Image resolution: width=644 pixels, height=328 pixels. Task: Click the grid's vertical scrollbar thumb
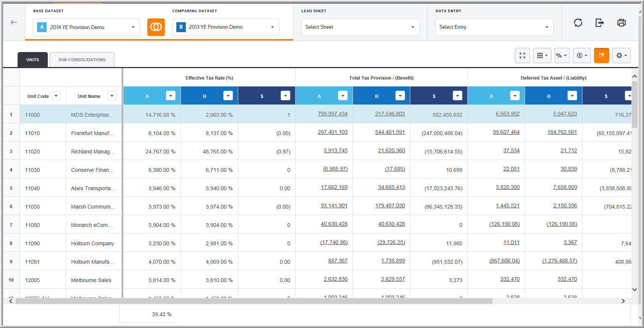click(634, 104)
